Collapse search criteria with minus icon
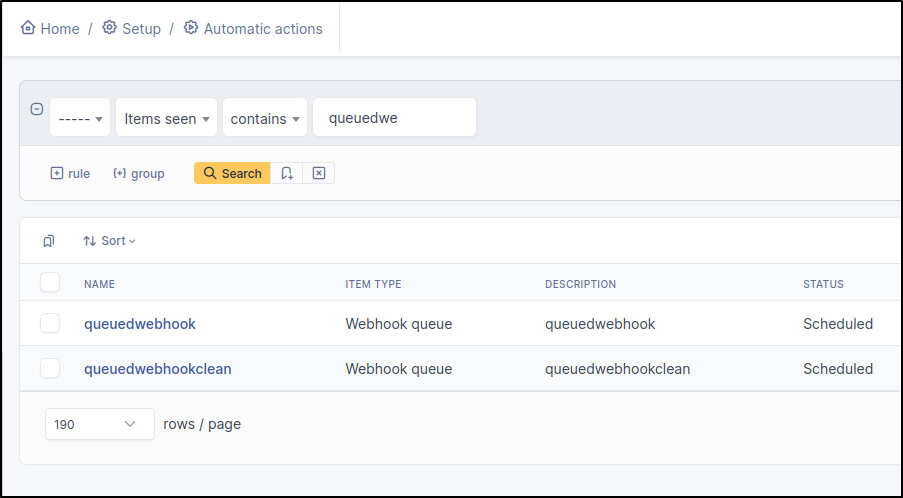903x498 pixels. [37, 110]
